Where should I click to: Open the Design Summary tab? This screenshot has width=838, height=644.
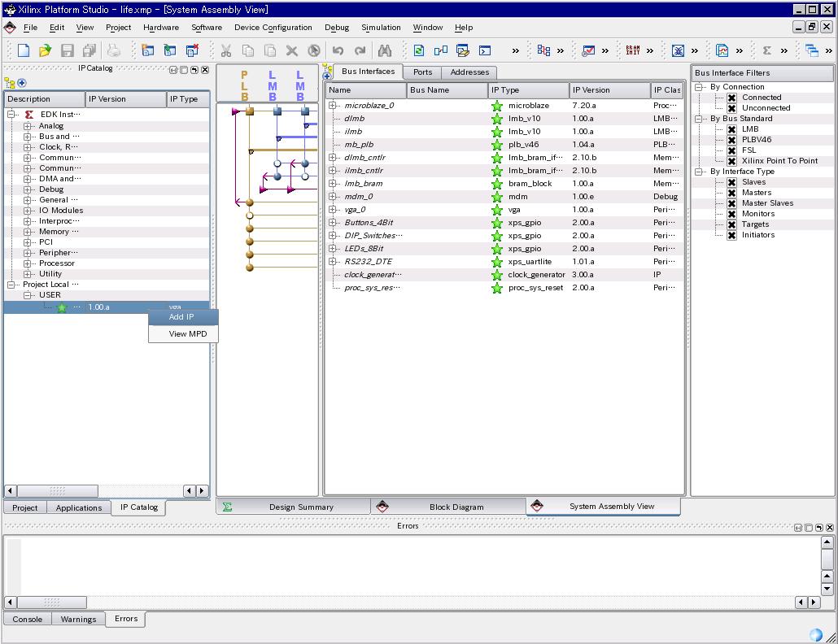294,507
